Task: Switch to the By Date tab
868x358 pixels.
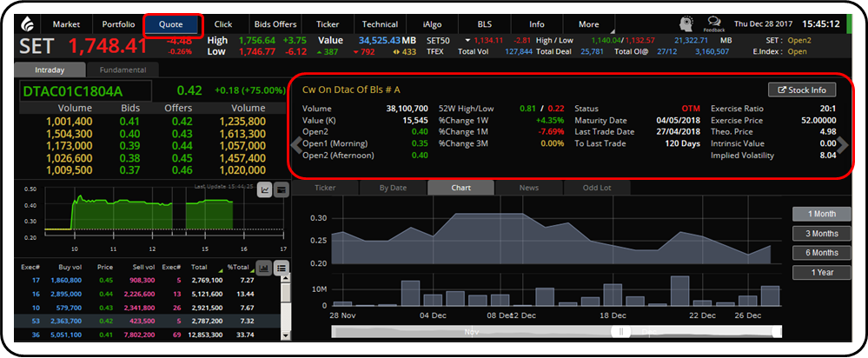Action: click(393, 188)
